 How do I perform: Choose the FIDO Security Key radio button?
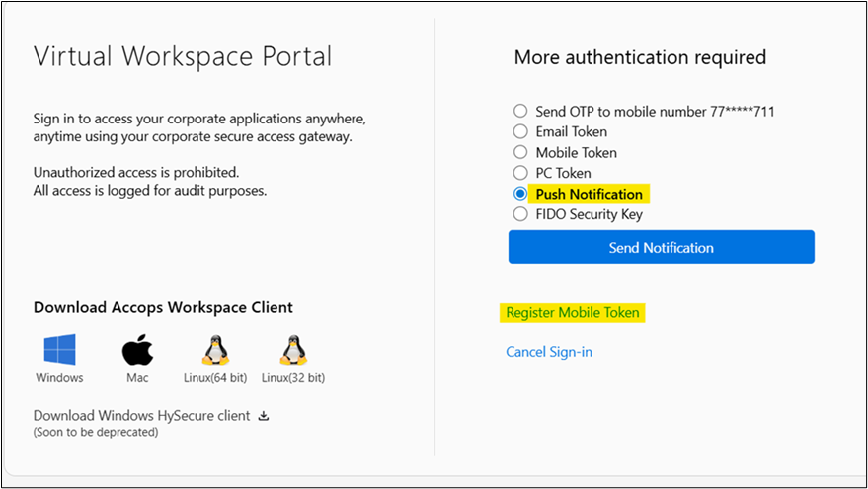click(x=520, y=214)
